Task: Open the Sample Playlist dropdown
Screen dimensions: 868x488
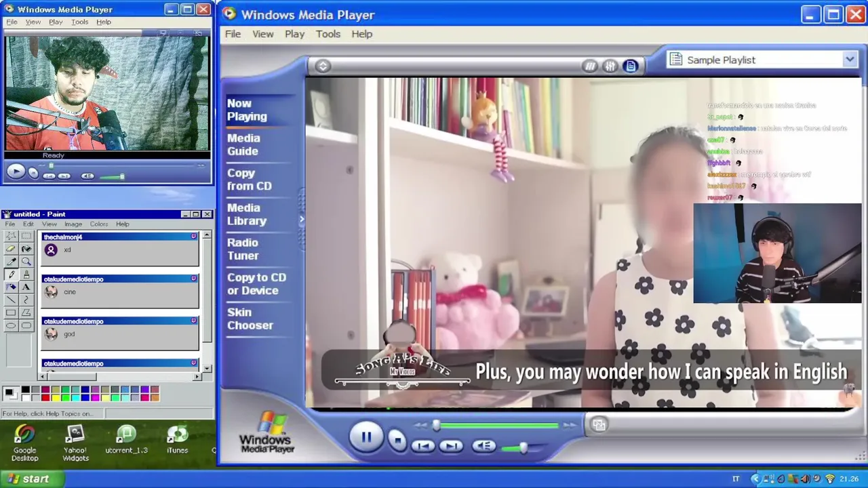Action: [x=850, y=60]
